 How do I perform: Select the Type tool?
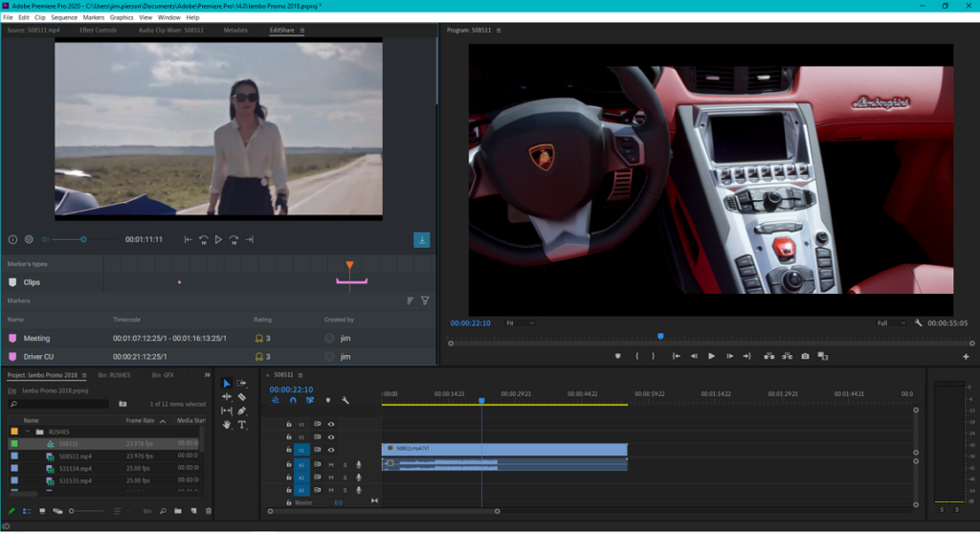242,425
